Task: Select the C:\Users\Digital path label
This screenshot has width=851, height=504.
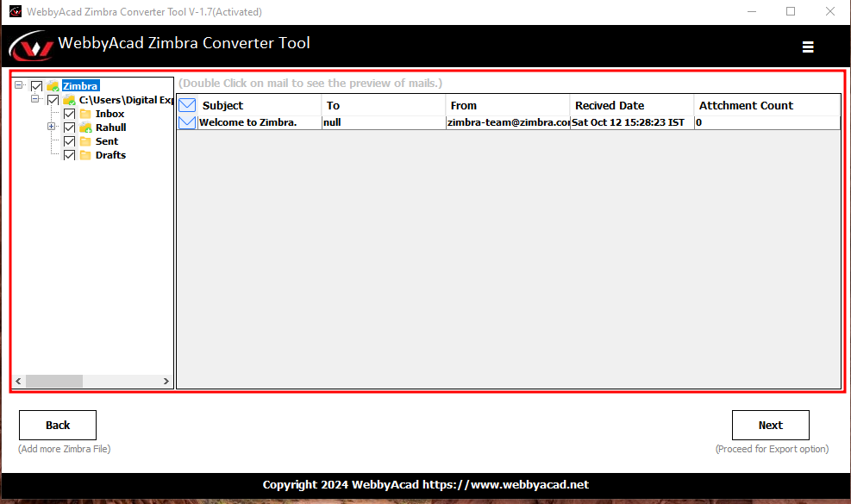Action: tap(126, 100)
